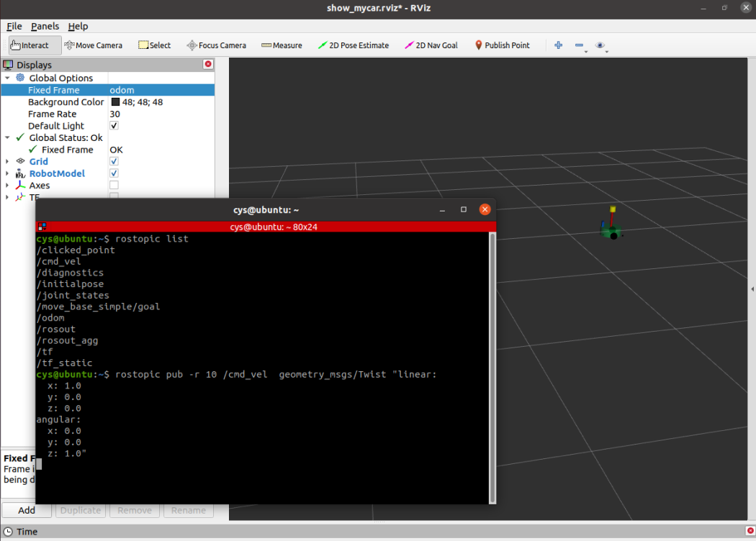Click the Add display button

click(x=27, y=510)
